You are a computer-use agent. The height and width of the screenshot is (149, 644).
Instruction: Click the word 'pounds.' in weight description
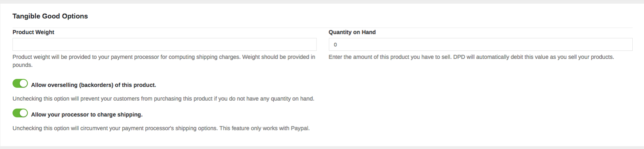pos(22,65)
